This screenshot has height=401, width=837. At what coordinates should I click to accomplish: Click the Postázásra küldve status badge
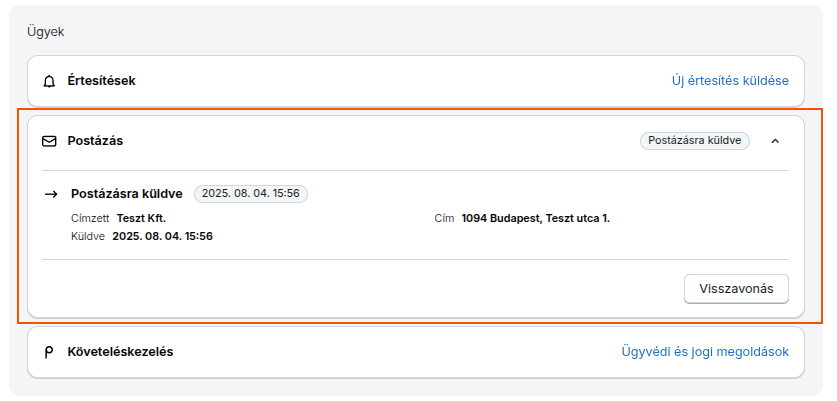click(694, 141)
